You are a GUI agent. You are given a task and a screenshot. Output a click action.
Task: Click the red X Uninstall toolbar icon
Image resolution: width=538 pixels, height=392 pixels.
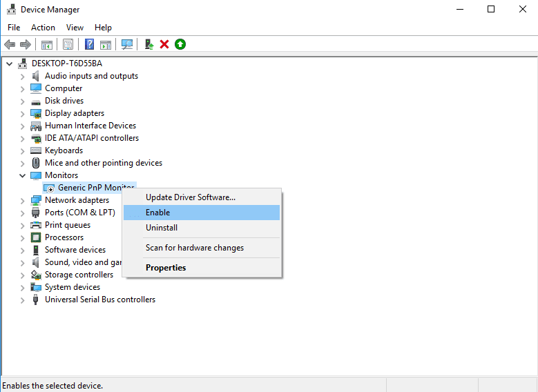164,44
